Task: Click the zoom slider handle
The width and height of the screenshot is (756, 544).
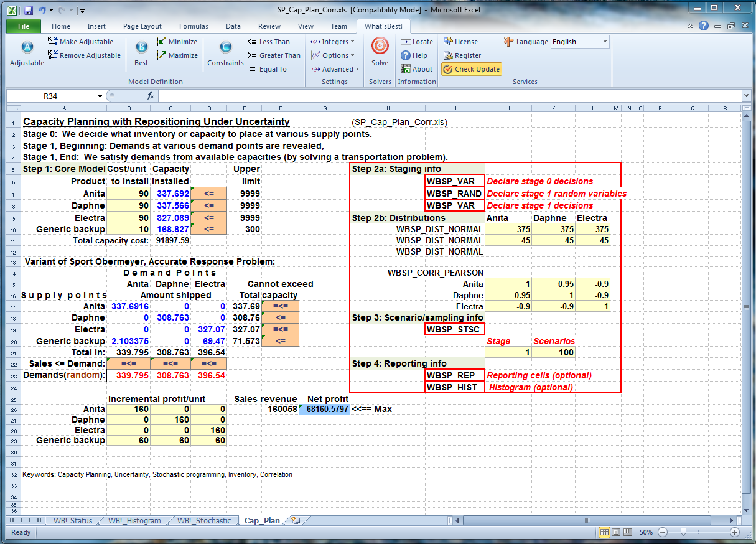Action: click(683, 532)
